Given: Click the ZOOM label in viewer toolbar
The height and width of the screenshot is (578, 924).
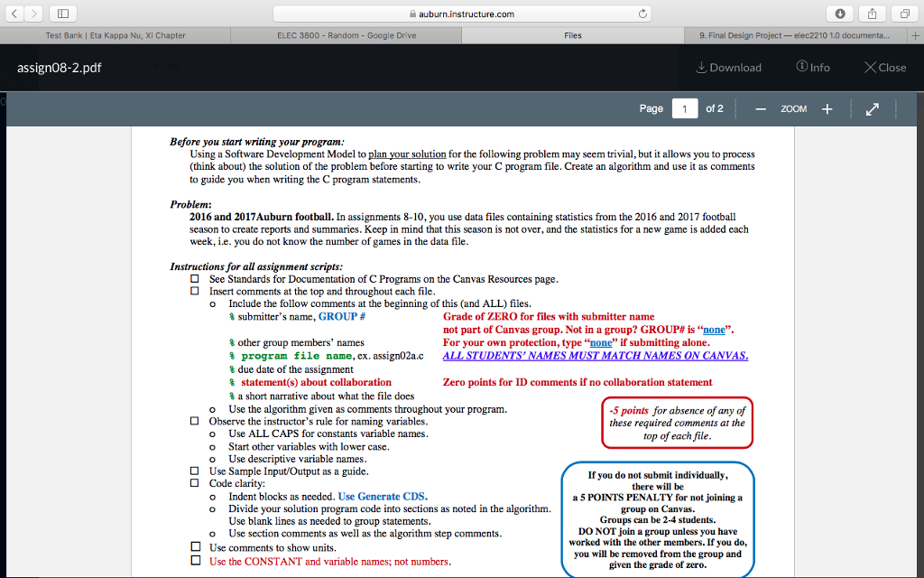Looking at the screenshot, I should coord(794,109).
